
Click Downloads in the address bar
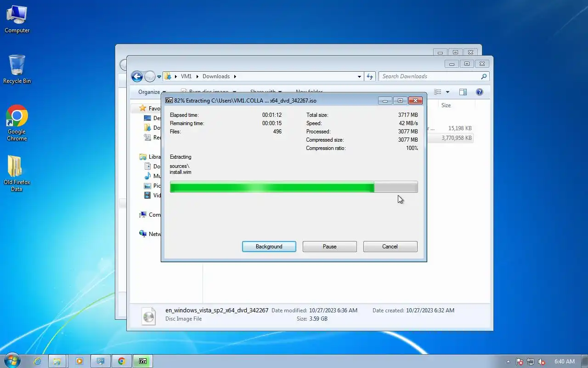(216, 76)
